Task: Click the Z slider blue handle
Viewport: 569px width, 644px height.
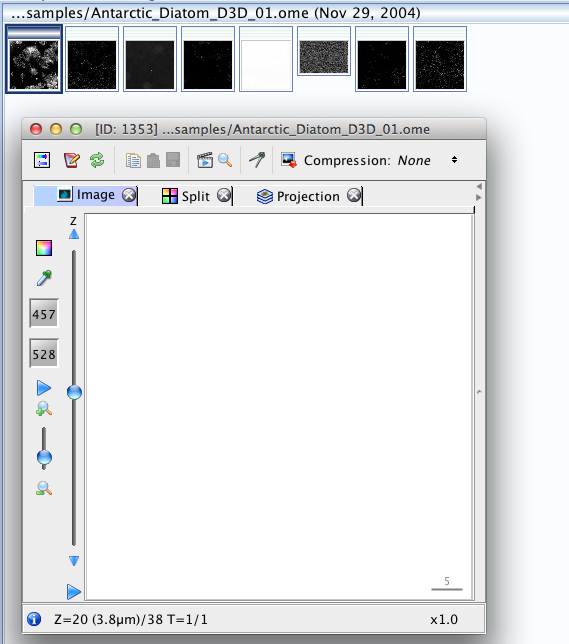Action: [74, 392]
